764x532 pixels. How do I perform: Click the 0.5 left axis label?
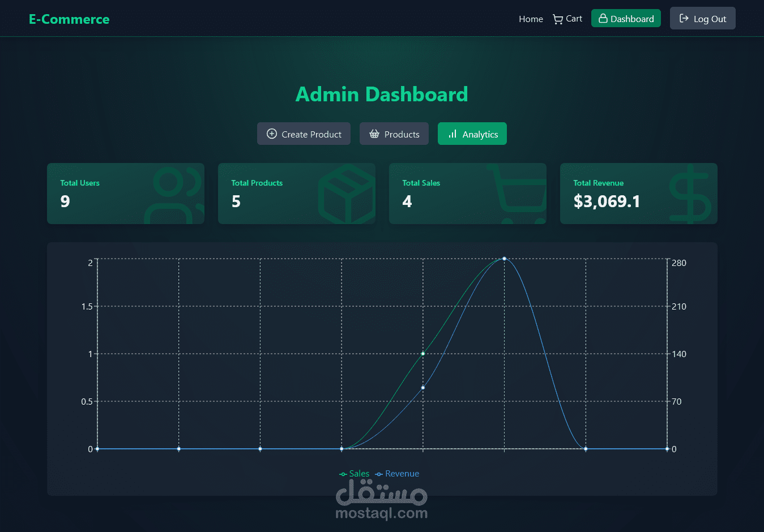(87, 402)
